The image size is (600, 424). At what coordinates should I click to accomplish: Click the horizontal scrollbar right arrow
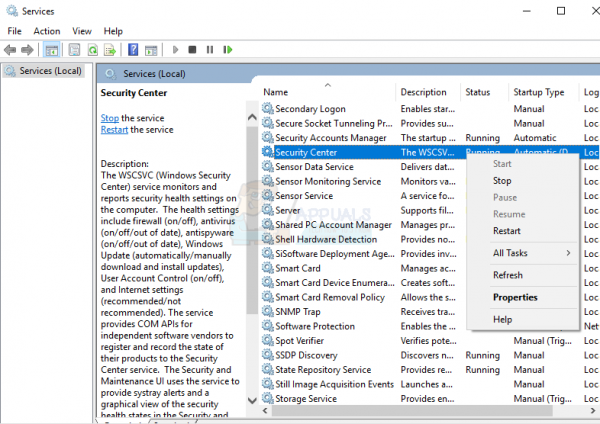[593, 411]
